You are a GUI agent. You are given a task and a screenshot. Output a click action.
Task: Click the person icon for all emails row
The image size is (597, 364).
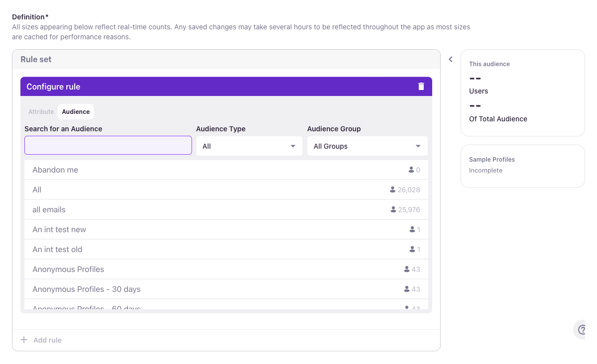pos(393,209)
